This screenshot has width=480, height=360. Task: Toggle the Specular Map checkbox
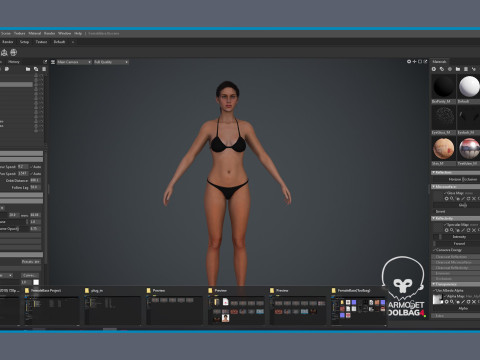coord(445,225)
